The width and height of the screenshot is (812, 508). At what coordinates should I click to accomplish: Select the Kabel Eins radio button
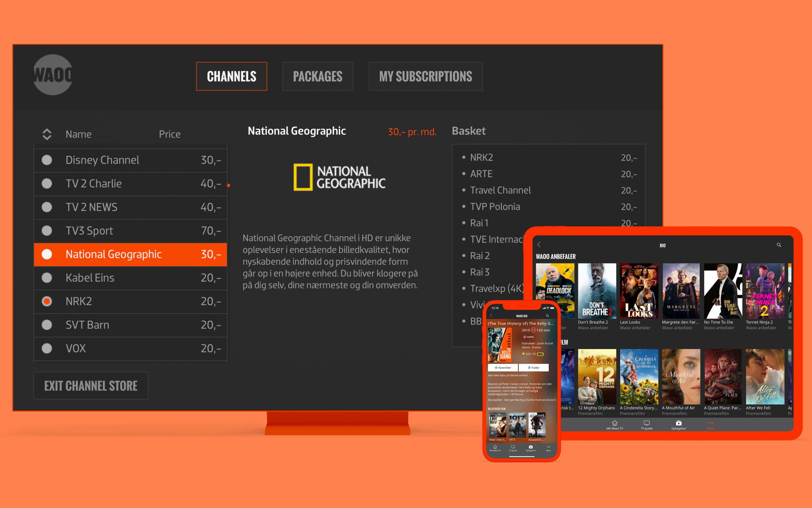[47, 278]
